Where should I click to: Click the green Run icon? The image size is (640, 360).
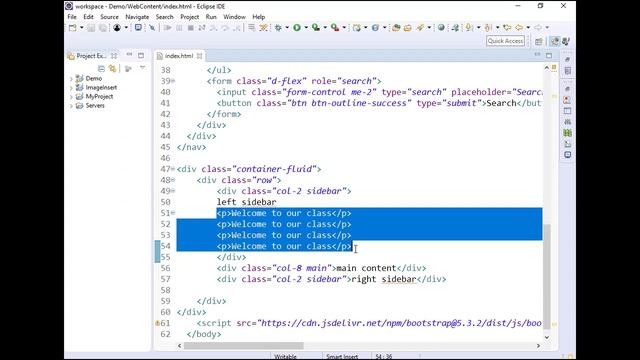tap(297, 28)
